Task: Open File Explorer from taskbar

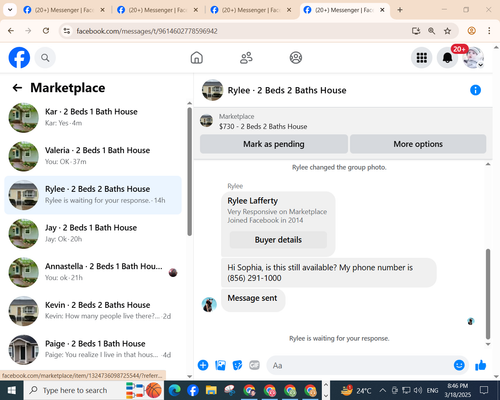Action: point(211,390)
